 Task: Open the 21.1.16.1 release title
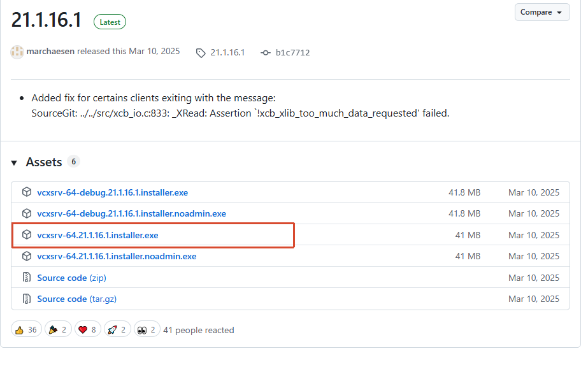tap(46, 20)
